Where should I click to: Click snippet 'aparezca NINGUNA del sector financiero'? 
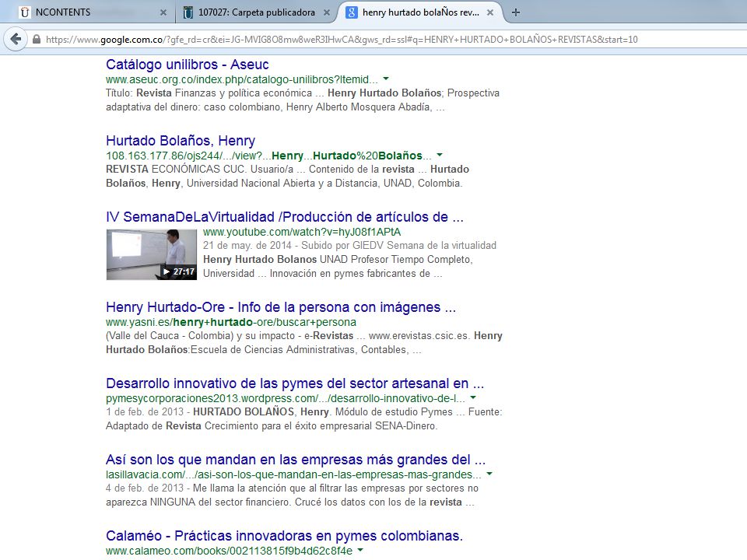click(198, 502)
